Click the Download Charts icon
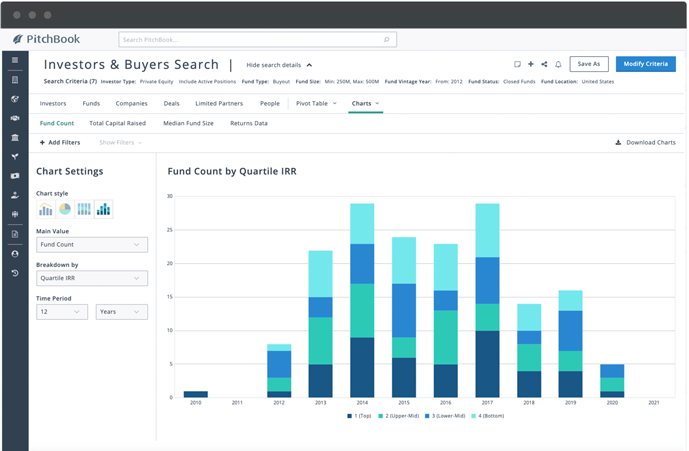The height and width of the screenshot is (451, 689). point(618,142)
